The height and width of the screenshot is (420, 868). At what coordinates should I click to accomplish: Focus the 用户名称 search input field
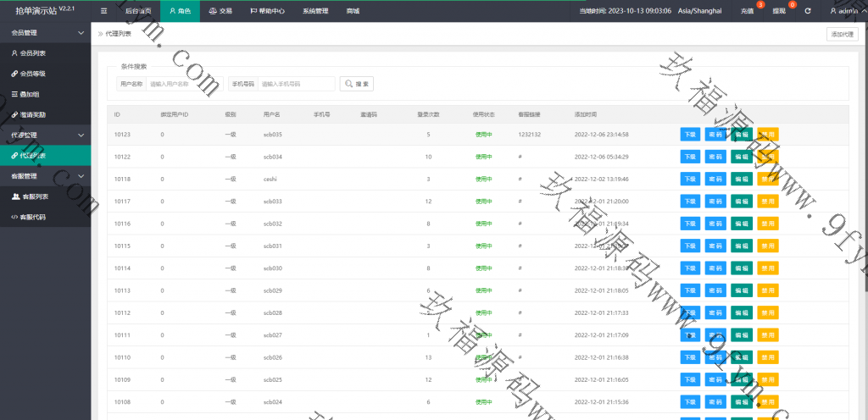(183, 84)
